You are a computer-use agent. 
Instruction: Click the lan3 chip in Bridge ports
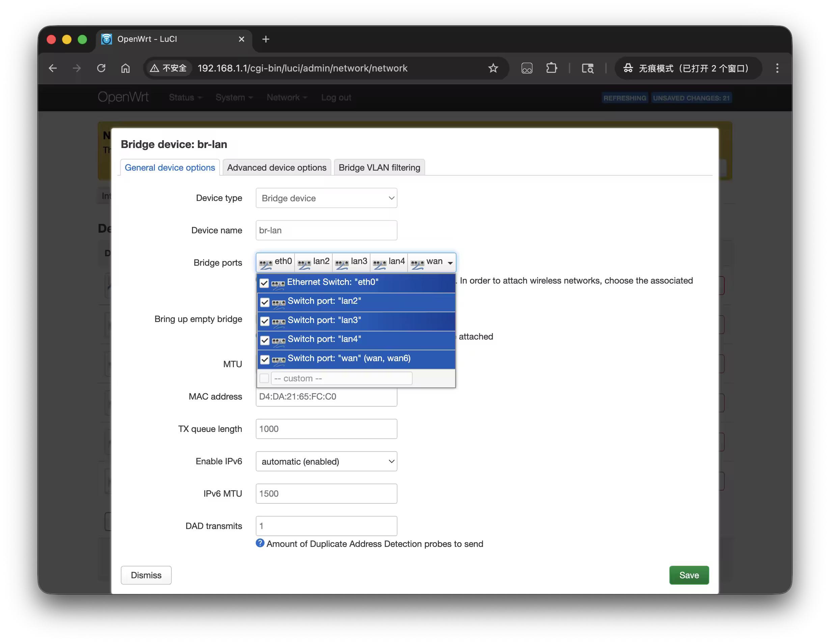click(x=351, y=262)
